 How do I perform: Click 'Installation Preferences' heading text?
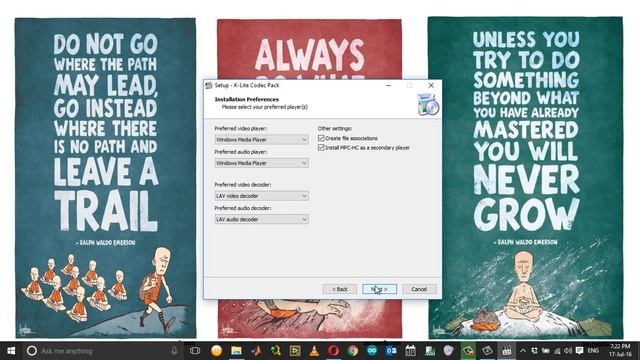pyautogui.click(x=247, y=99)
